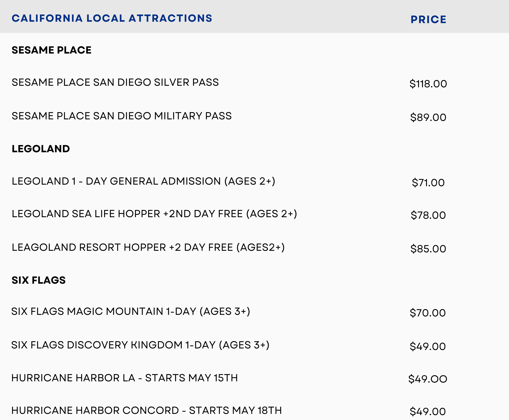The width and height of the screenshot is (509, 420).
Task: Select Hurricane Harbor LA listing
Action: coord(125,378)
